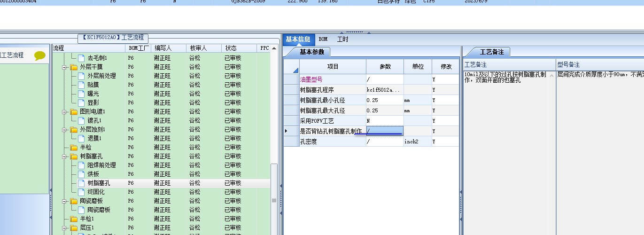The width and height of the screenshot is (644, 235).
Task: Click the 半检1 folder icon
Action: (x=74, y=219)
